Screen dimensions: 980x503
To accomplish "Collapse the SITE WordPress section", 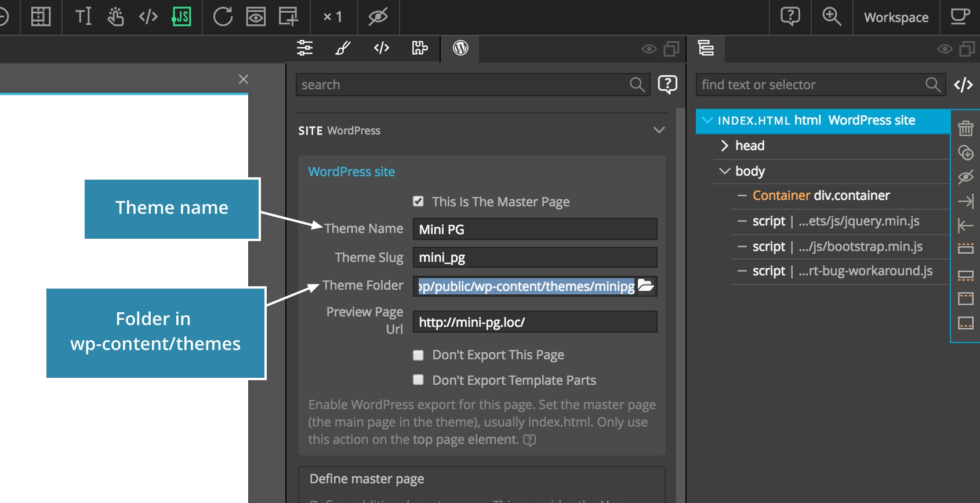I will pyautogui.click(x=659, y=130).
